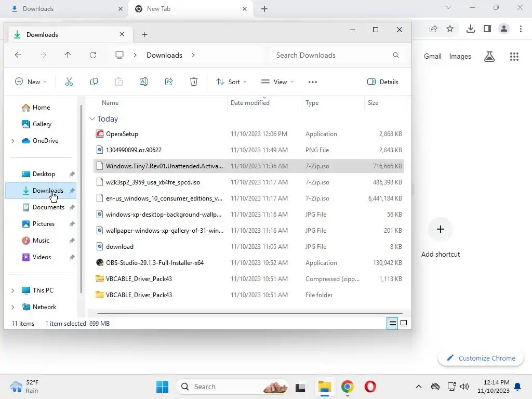Open a new Chrome tab with plus
This screenshot has height=399, width=532.
(x=264, y=9)
